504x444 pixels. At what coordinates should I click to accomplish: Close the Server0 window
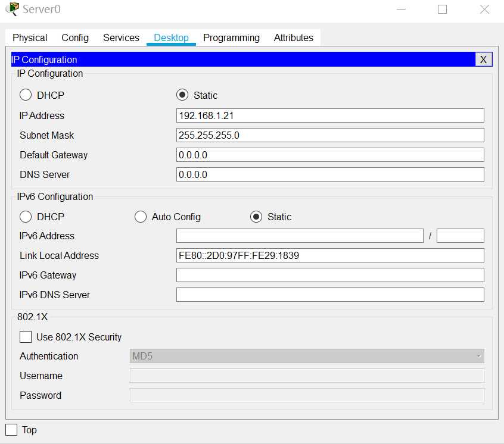(484, 10)
